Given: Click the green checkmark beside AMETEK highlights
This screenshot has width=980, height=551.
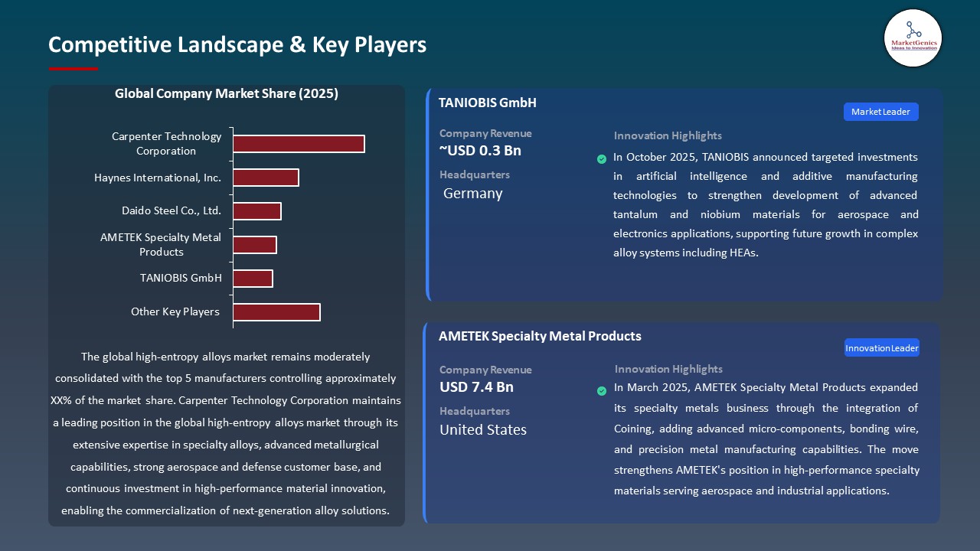Looking at the screenshot, I should click(x=602, y=391).
